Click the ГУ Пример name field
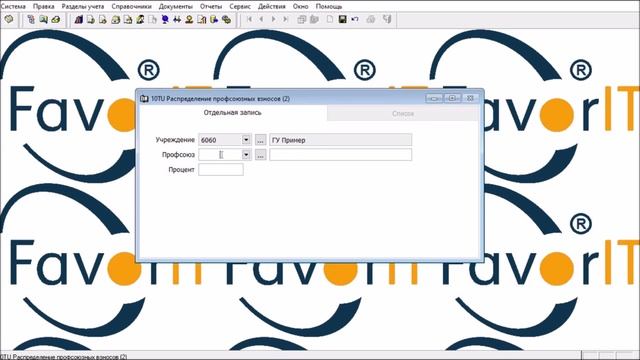This screenshot has width=640, height=360. click(x=340, y=140)
